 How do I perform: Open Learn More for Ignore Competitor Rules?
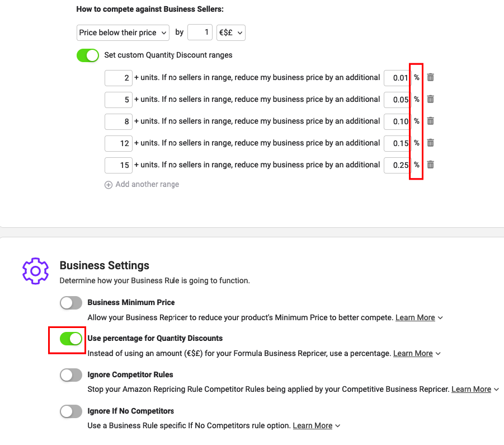point(471,389)
